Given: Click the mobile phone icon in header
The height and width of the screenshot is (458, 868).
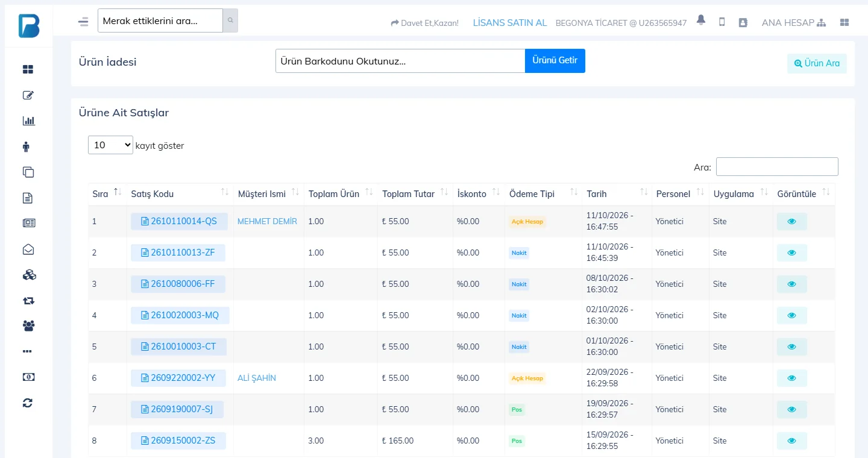Looking at the screenshot, I should [x=722, y=22].
